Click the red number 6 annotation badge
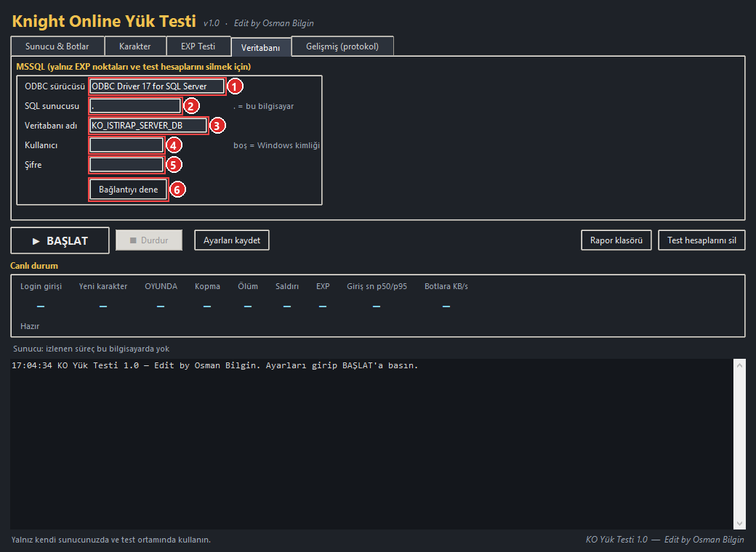The image size is (756, 552). [177, 190]
